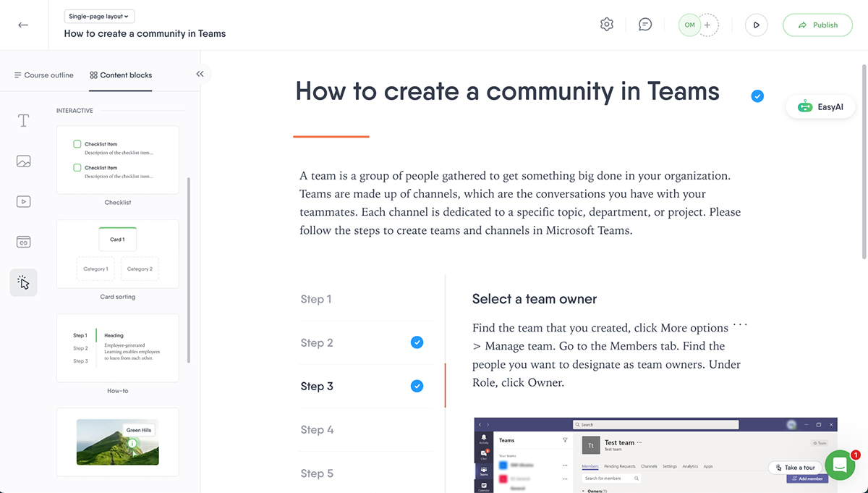868x493 pixels.
Task: Add a co-author with plus button
Action: point(707,25)
